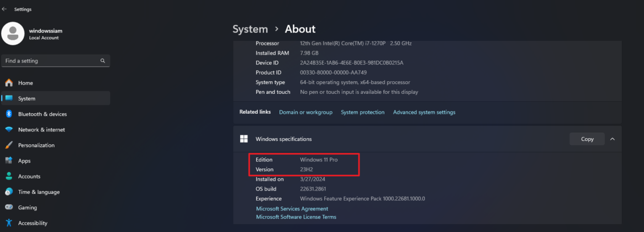
Task: Click the Personalization paintbrush icon
Action: (x=9, y=145)
